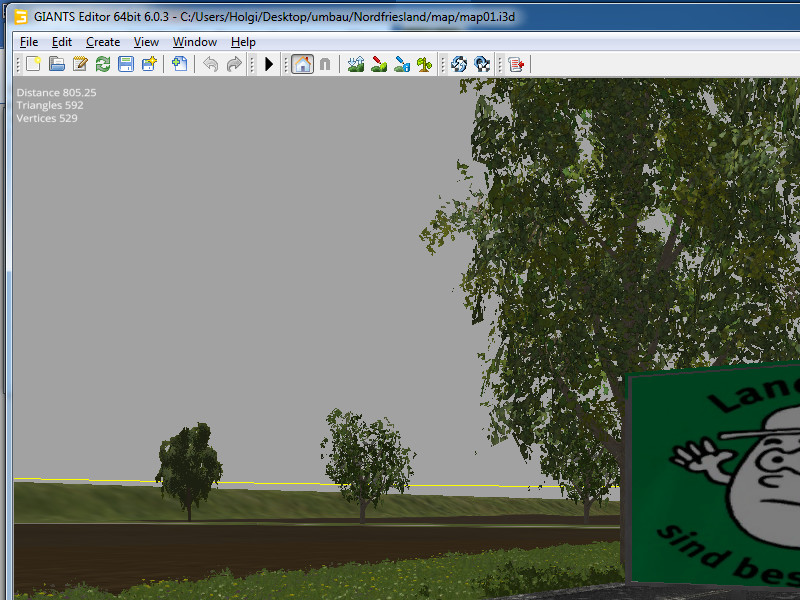The image size is (800, 600).
Task: Expand the Window menu
Action: pyautogui.click(x=195, y=42)
